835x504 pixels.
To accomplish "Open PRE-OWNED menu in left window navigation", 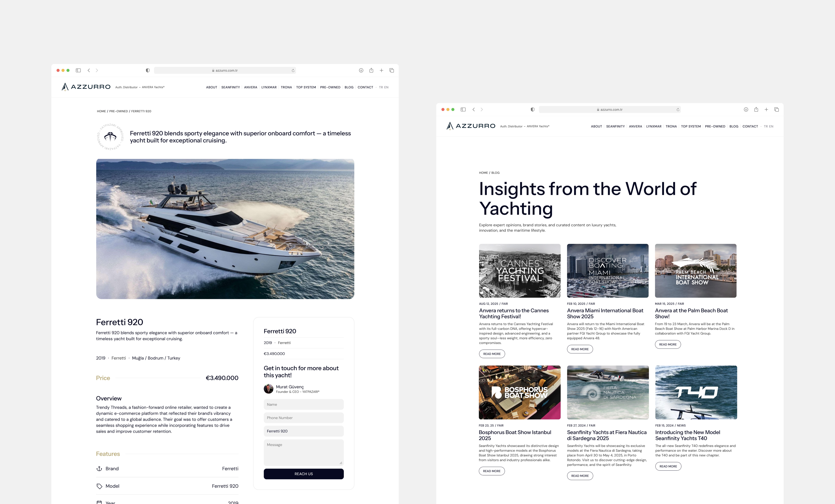I will pos(330,87).
